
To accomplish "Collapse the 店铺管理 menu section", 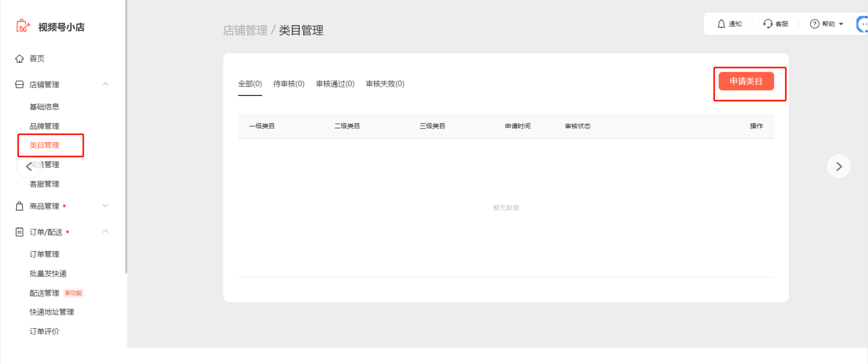I will [x=105, y=84].
